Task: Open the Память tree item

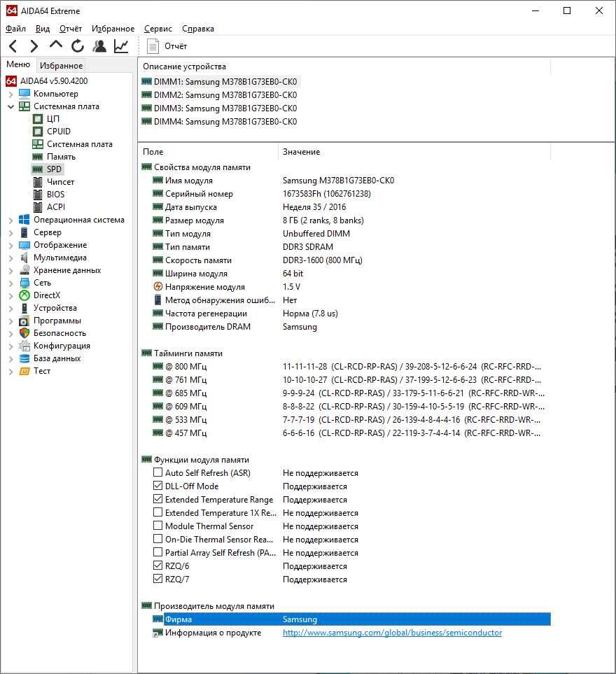Action: pos(61,157)
